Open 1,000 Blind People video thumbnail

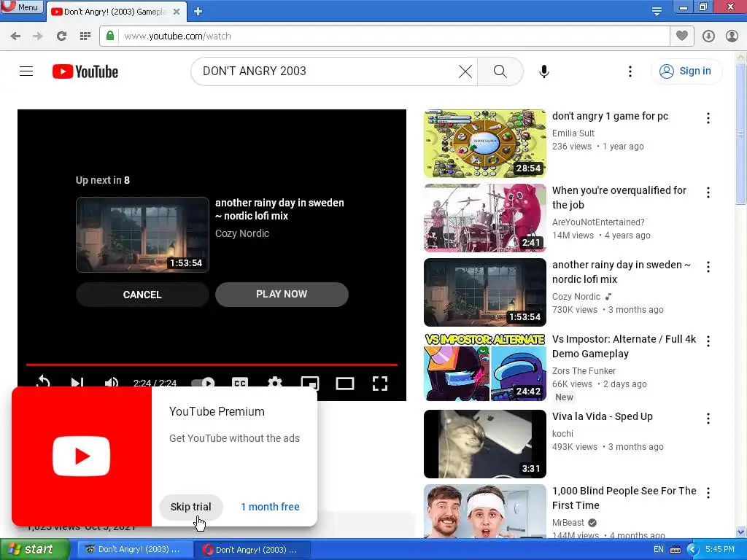[485, 511]
